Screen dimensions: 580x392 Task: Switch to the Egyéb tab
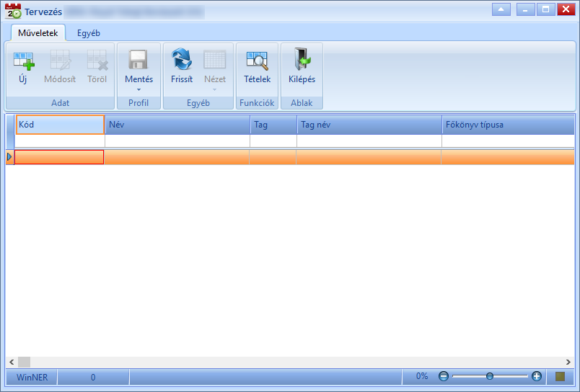click(89, 33)
